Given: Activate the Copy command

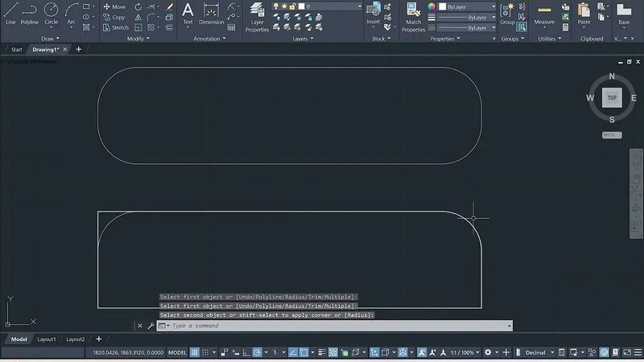Looking at the screenshot, I should click(x=114, y=17).
